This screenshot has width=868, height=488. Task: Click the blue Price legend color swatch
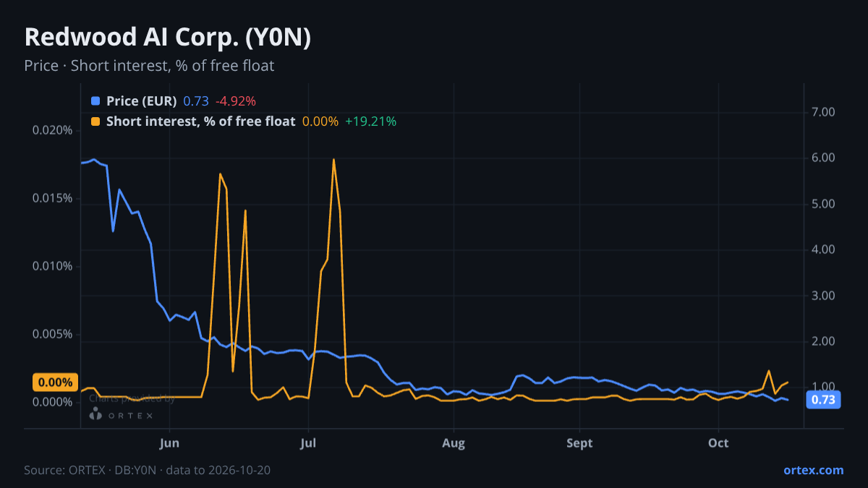click(x=95, y=100)
